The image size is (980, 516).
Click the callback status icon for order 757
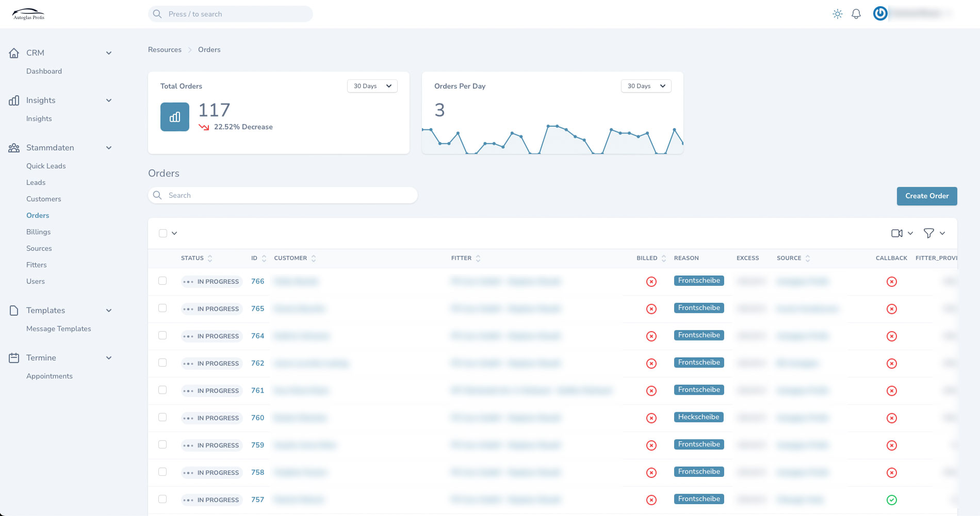(x=892, y=500)
